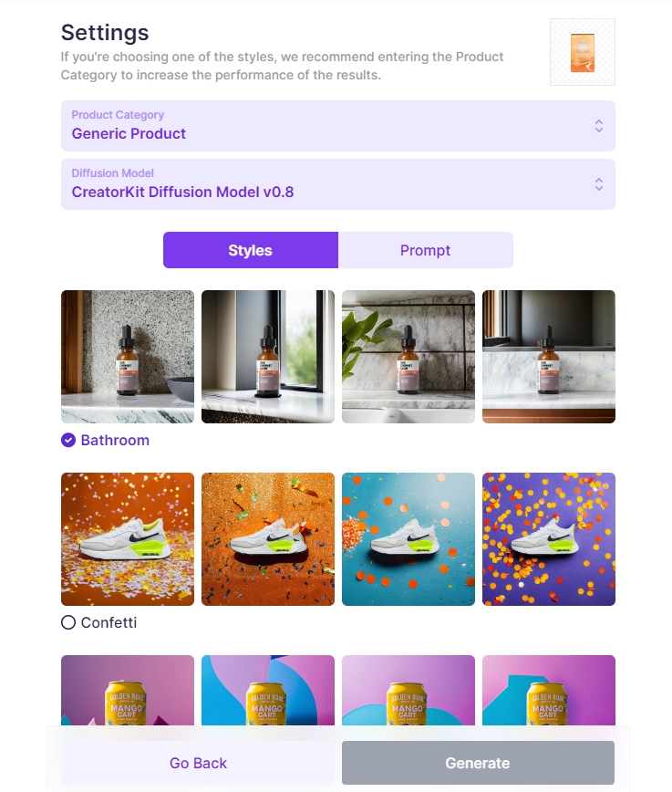Click the Diffusion Model up-down arrows icon
672x792 pixels.
point(599,184)
